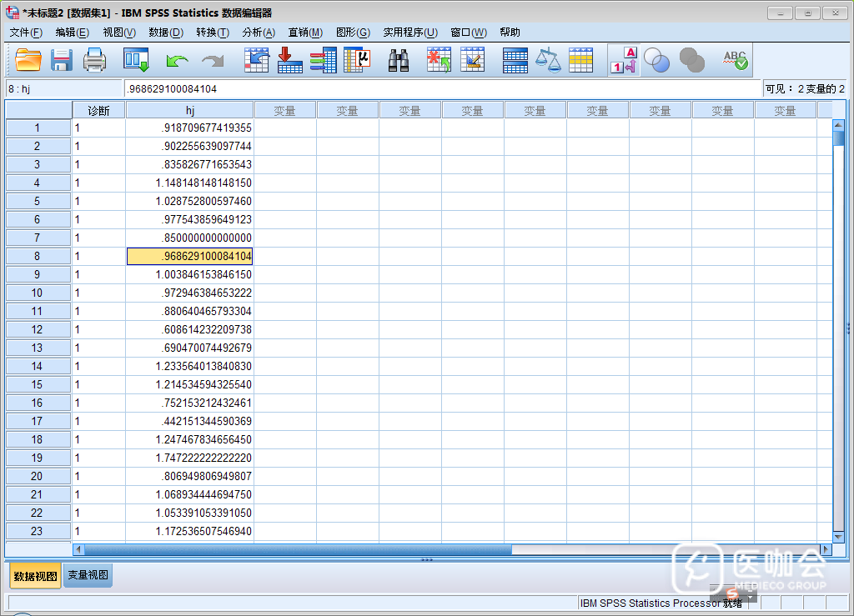Click the Recall recent dialogs icon

coord(135,60)
